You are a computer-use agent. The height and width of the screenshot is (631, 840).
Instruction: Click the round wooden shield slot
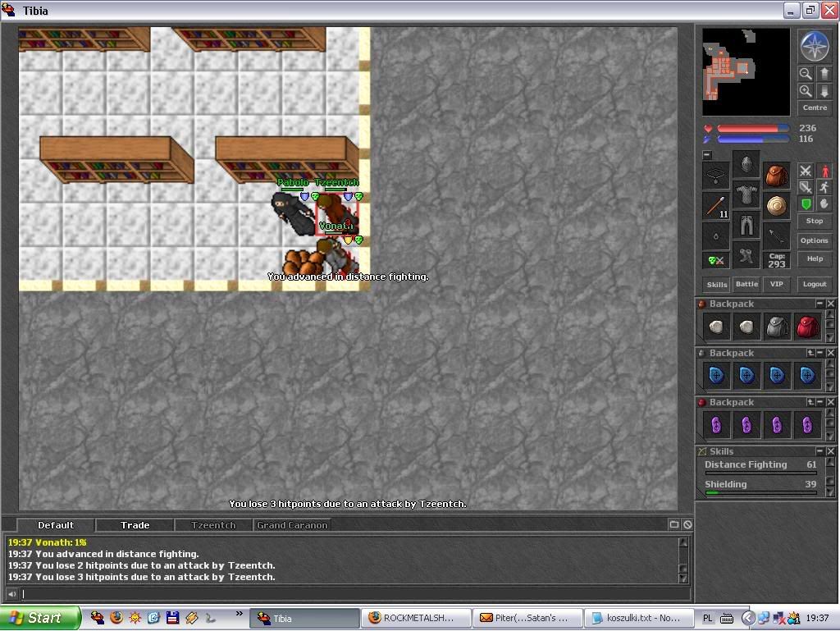pyautogui.click(x=776, y=206)
